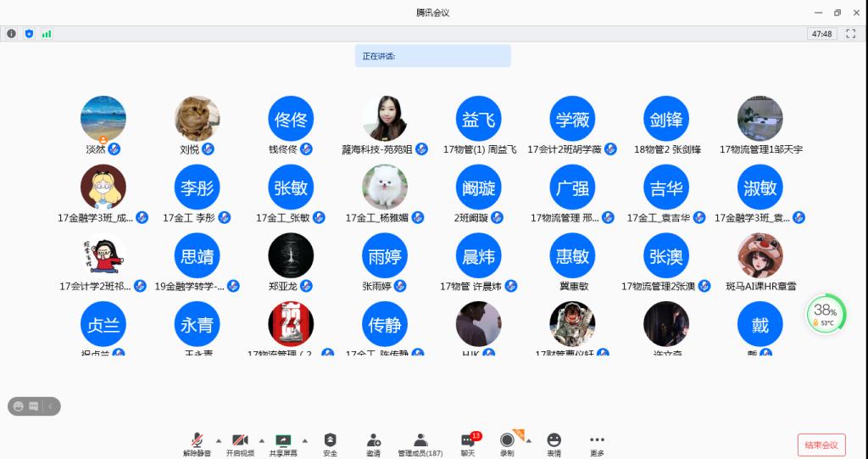Open the 安全 security shield icon

(x=330, y=443)
